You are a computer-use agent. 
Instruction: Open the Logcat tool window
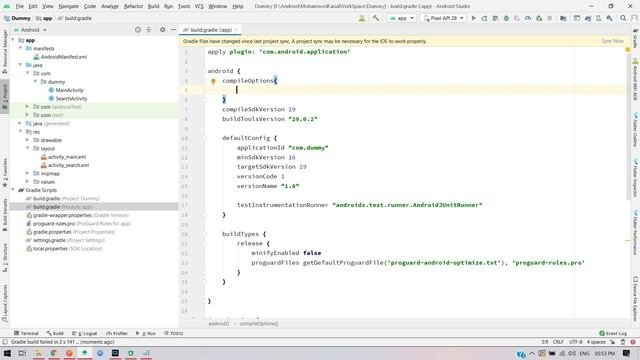[85, 333]
